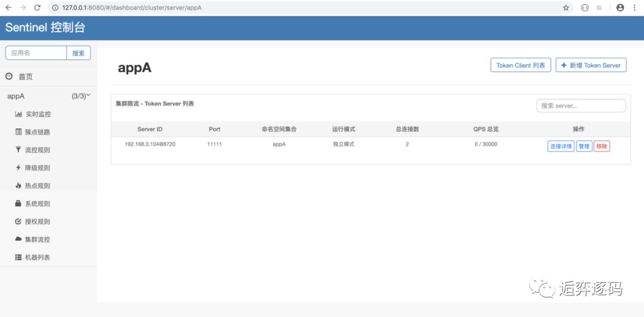Click the site info icon in the address bar
This screenshot has width=644, height=317.
55,7
